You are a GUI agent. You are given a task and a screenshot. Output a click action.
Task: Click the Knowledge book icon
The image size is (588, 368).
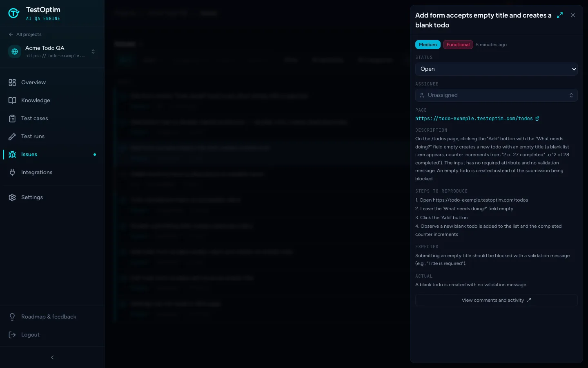click(12, 100)
